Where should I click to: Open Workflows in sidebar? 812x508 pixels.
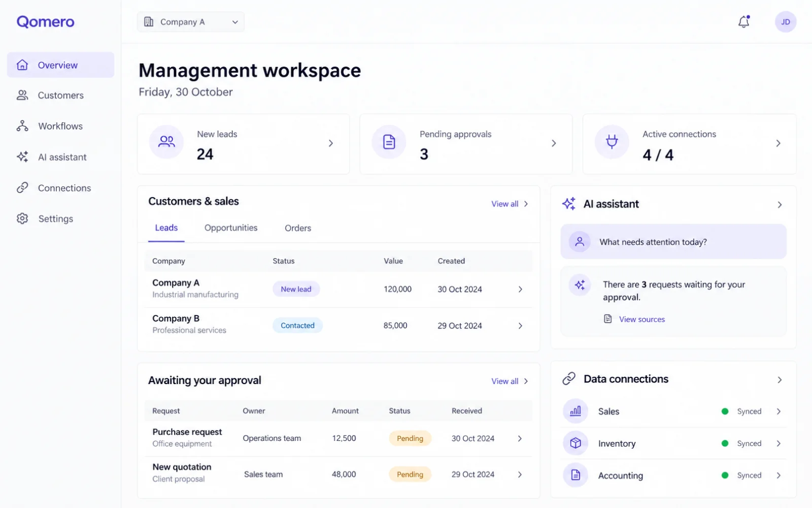click(x=60, y=126)
